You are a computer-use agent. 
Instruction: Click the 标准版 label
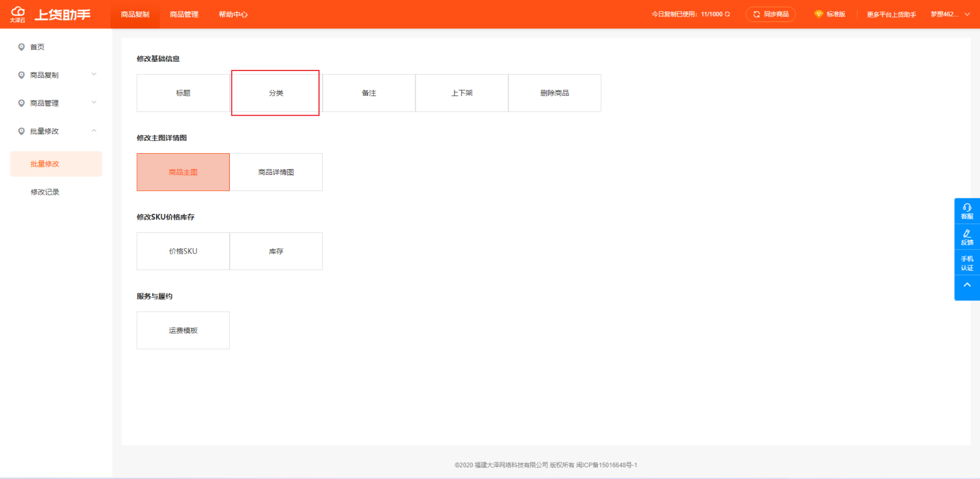[x=836, y=14]
